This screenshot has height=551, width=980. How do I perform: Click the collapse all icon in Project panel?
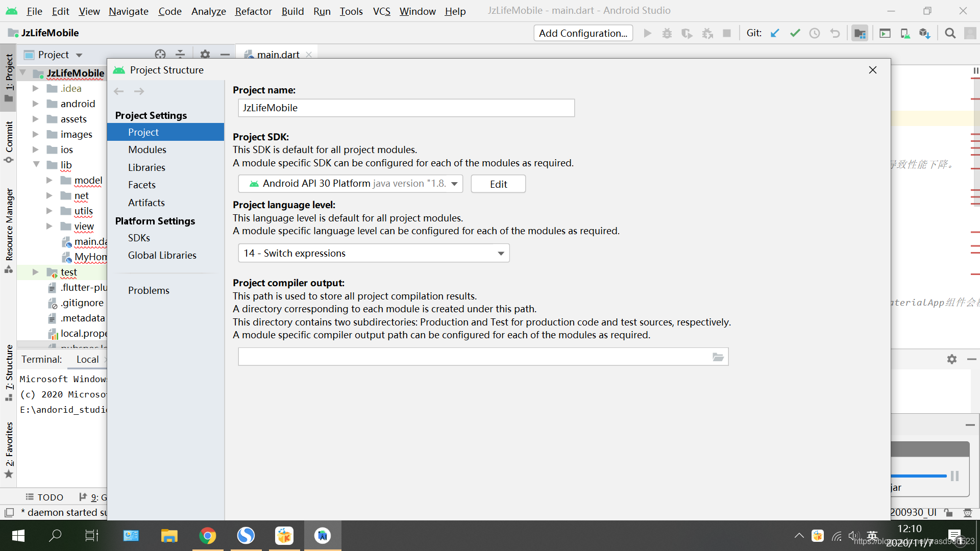pos(180,54)
